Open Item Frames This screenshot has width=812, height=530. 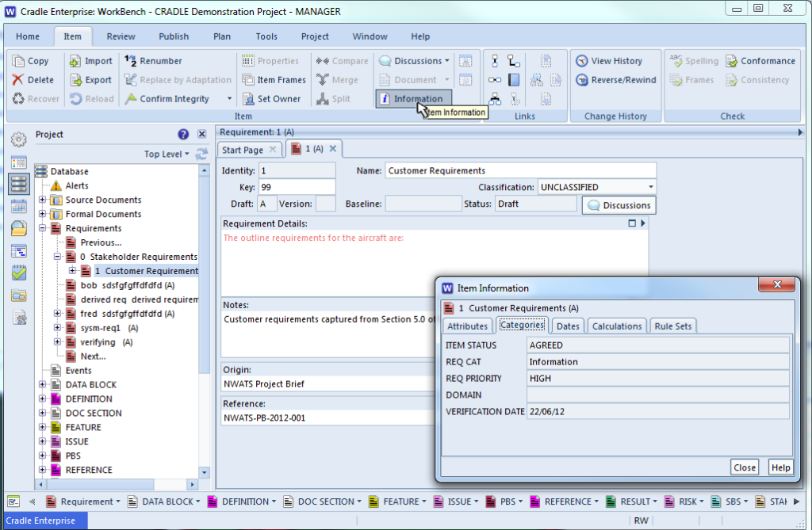(274, 80)
